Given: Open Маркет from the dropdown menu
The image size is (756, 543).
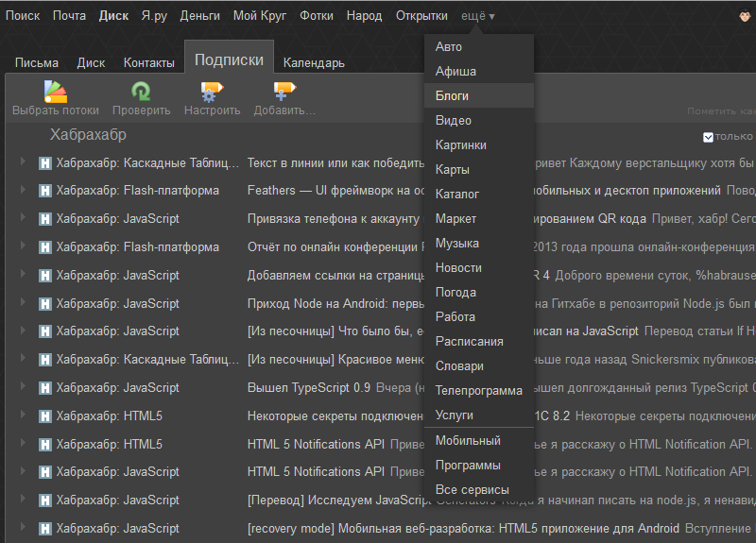Looking at the screenshot, I should pos(479,218).
